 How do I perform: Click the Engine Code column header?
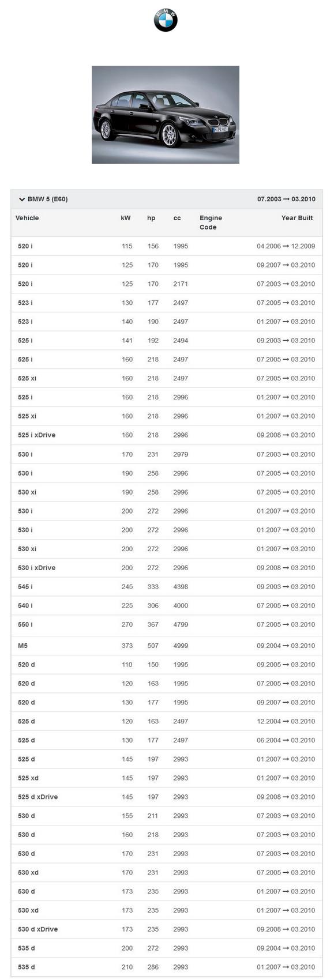(x=211, y=223)
